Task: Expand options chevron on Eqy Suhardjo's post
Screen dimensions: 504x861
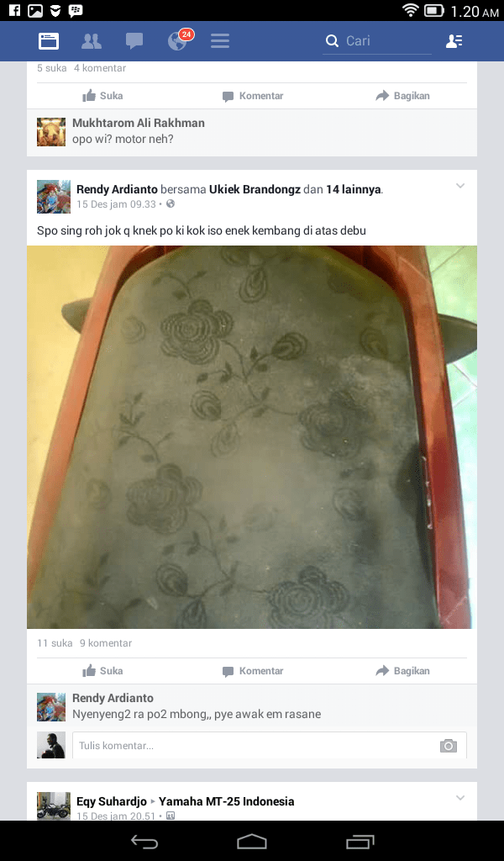Action: click(460, 798)
